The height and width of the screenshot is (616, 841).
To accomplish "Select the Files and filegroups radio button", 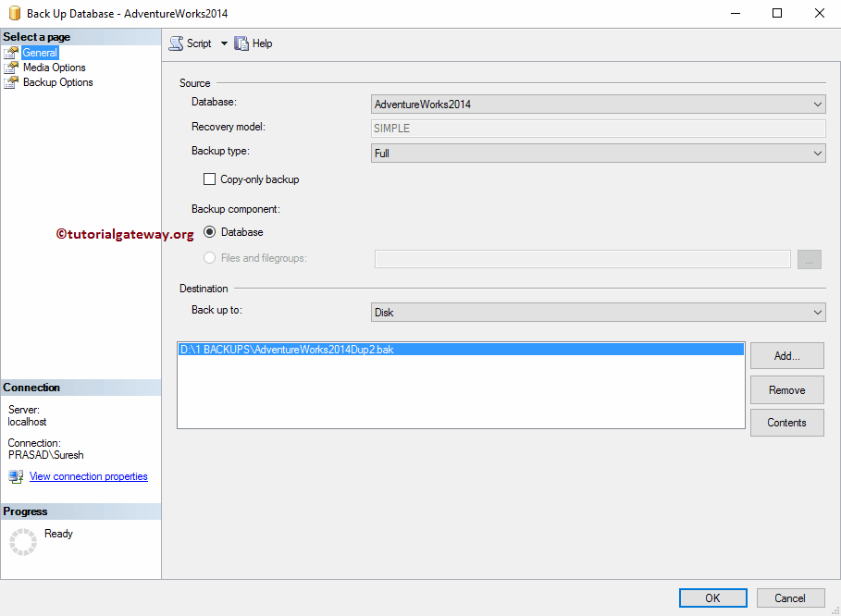I will pyautogui.click(x=210, y=258).
